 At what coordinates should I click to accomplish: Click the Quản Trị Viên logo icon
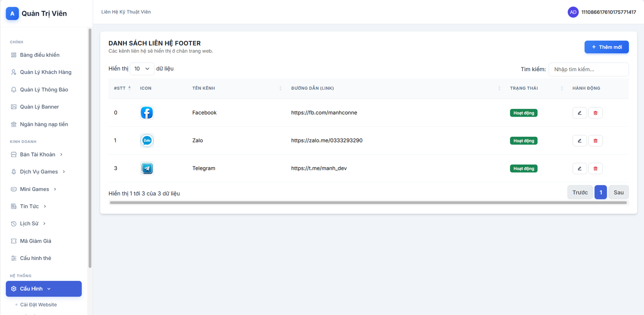12,13
